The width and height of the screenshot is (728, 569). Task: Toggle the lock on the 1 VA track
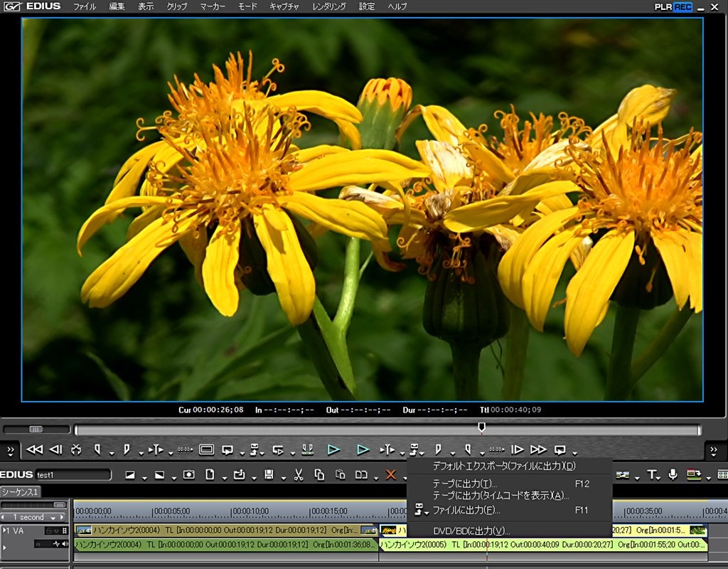point(48,531)
